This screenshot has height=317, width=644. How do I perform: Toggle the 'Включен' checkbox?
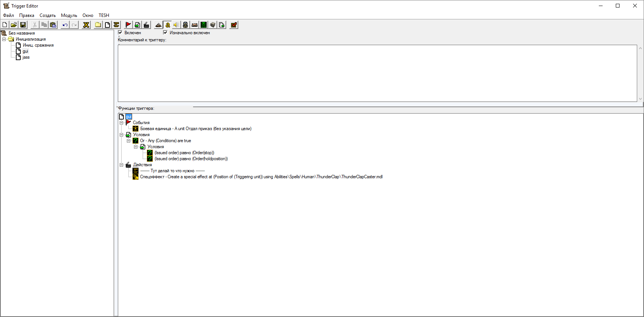point(120,32)
